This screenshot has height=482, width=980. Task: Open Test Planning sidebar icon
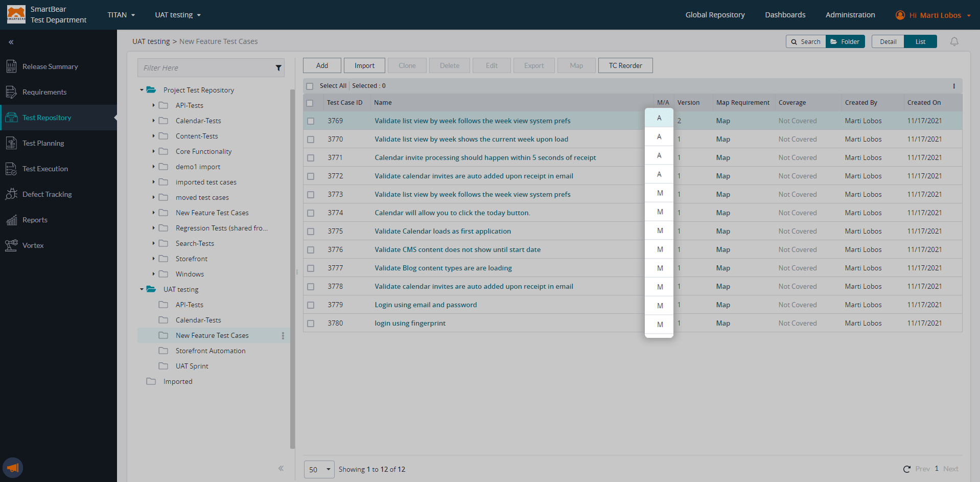tap(11, 143)
